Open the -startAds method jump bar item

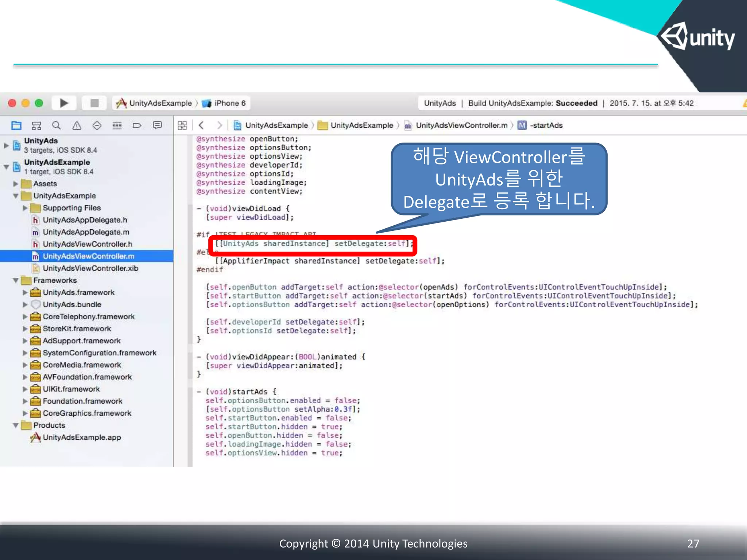coord(540,125)
